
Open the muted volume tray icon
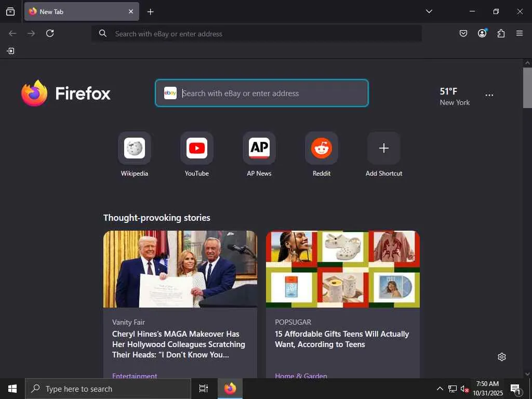464,389
